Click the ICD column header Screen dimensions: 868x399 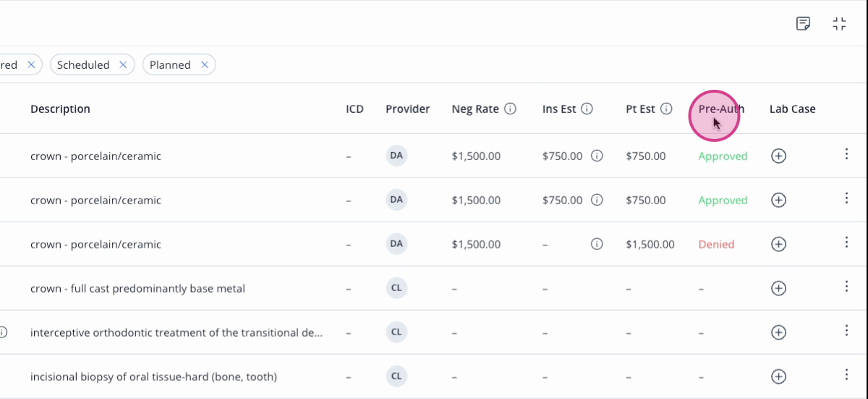point(354,109)
